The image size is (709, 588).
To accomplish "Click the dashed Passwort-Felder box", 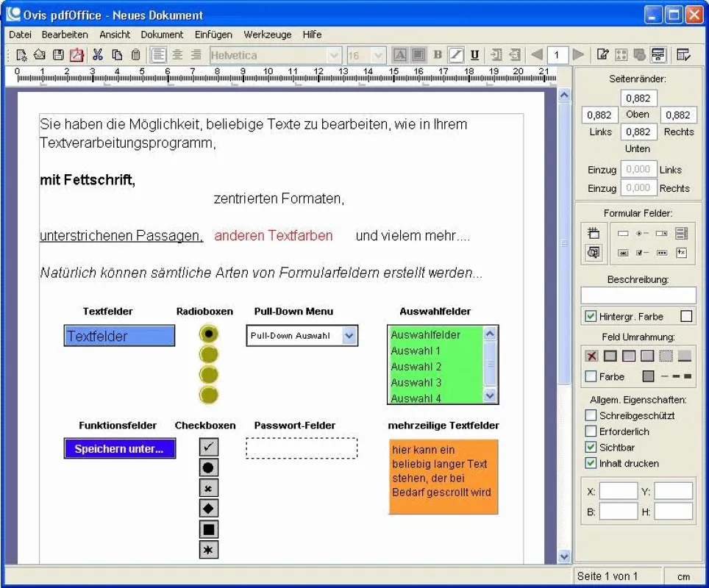I will [302, 448].
